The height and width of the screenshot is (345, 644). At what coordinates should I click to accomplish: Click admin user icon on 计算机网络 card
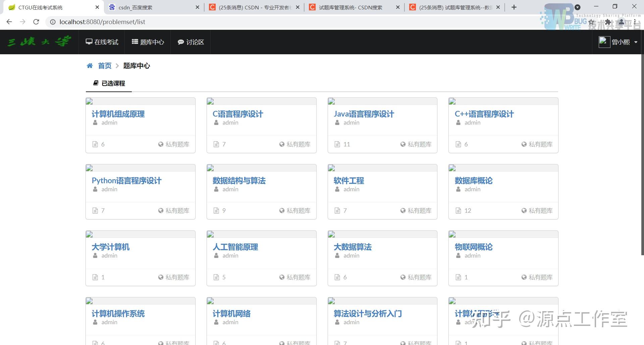(x=216, y=322)
